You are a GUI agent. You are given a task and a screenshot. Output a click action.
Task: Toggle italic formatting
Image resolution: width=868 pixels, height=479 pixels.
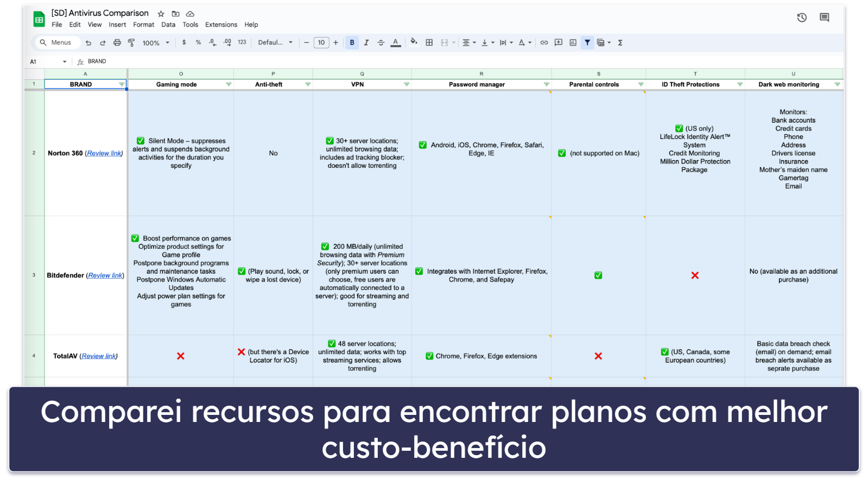366,42
